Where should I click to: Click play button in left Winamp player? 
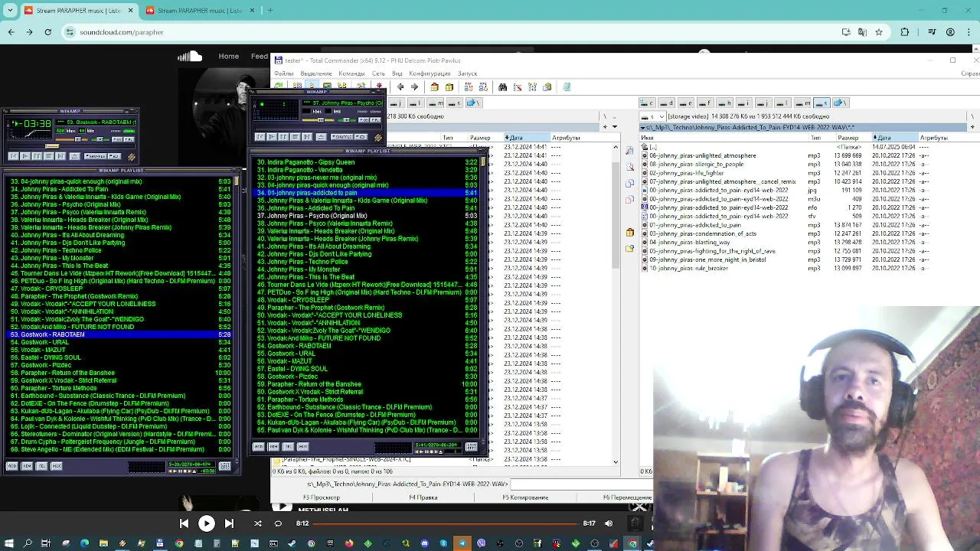(x=25, y=156)
